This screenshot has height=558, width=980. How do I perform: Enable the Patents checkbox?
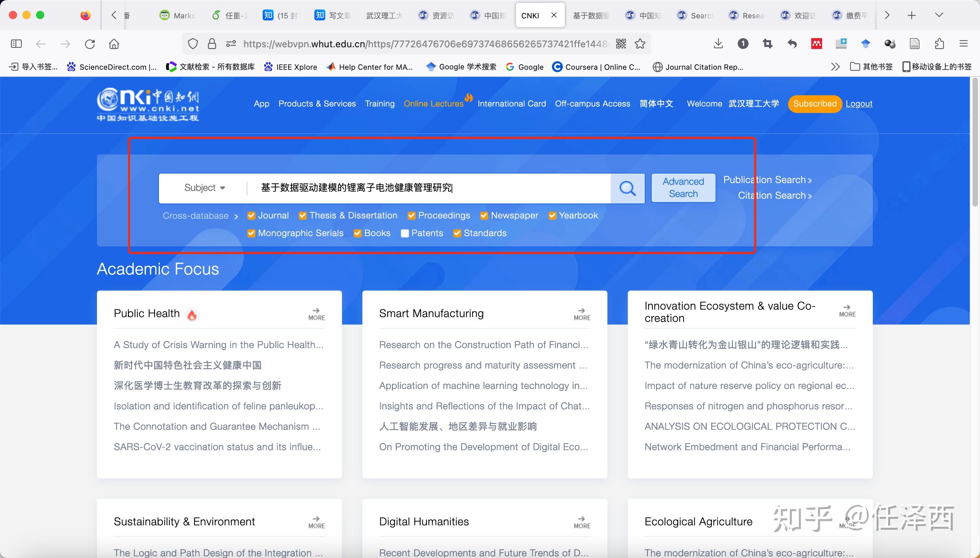(405, 233)
